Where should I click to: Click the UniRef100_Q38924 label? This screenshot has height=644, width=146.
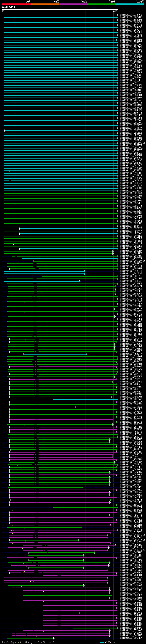point(131,175)
